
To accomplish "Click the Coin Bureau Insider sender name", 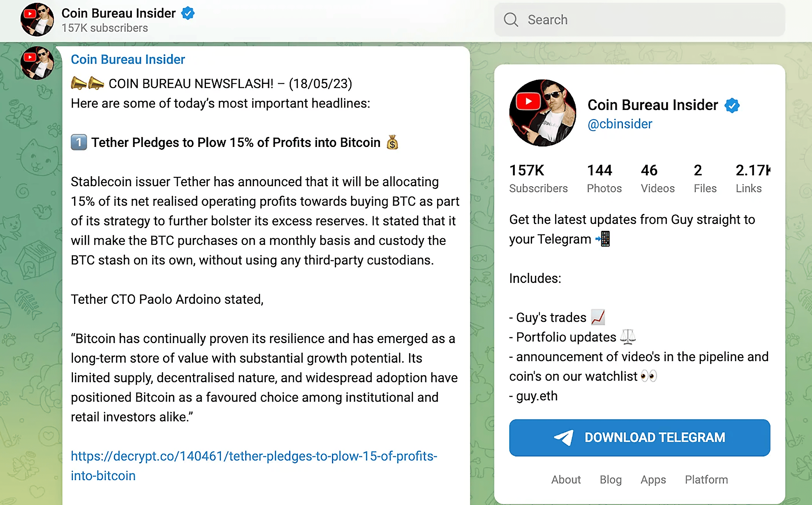I will click(128, 59).
